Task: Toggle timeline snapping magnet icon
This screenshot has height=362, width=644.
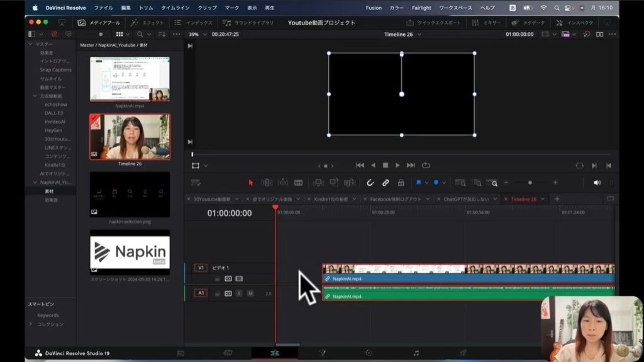Action: pyautogui.click(x=370, y=183)
